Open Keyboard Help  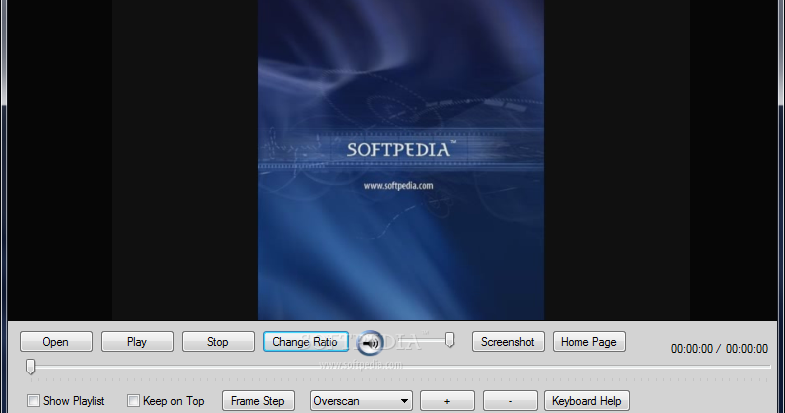tap(587, 400)
